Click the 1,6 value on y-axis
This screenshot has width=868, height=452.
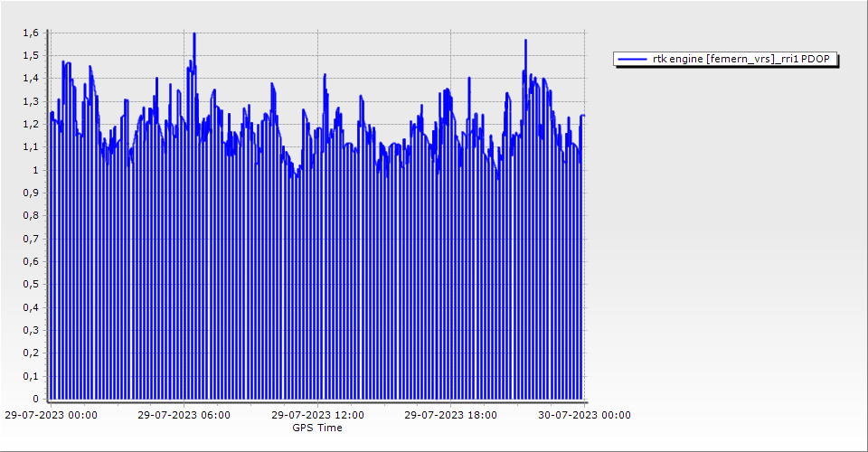click(31, 33)
